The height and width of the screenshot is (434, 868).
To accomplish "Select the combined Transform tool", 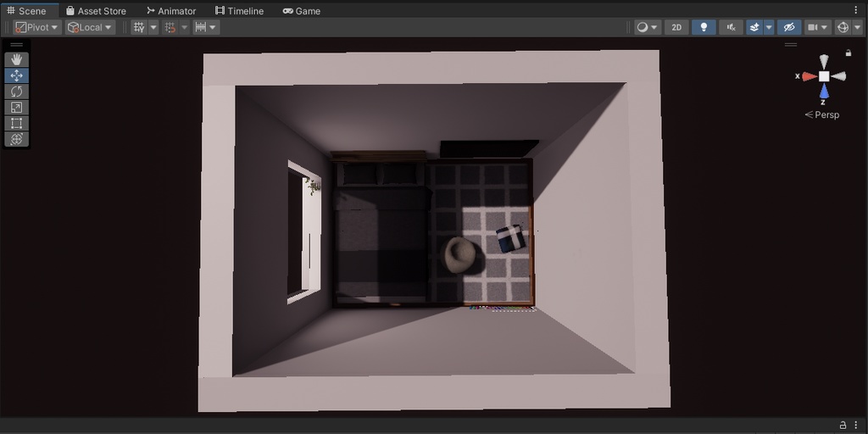I will (17, 139).
